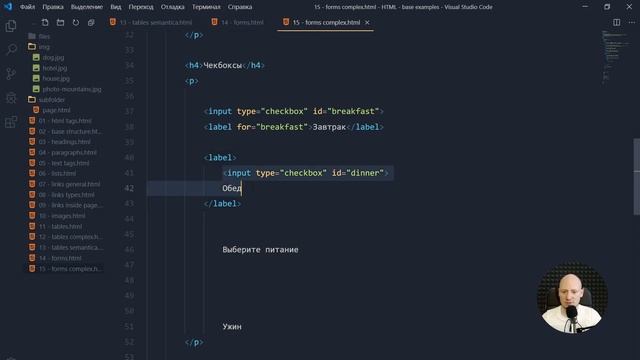Open 12 - tables complex file
Viewport: 640px width, 360px height.
coord(70,237)
